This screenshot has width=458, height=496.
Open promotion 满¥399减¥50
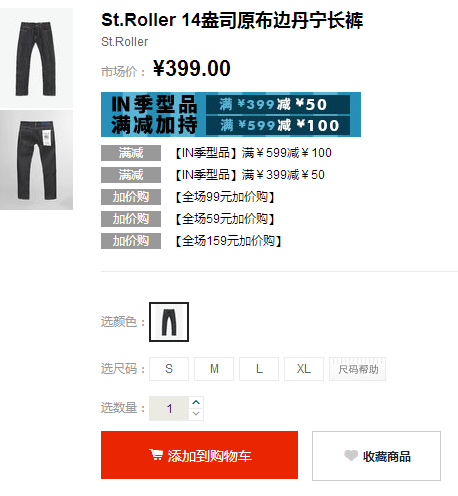[x=250, y=175]
